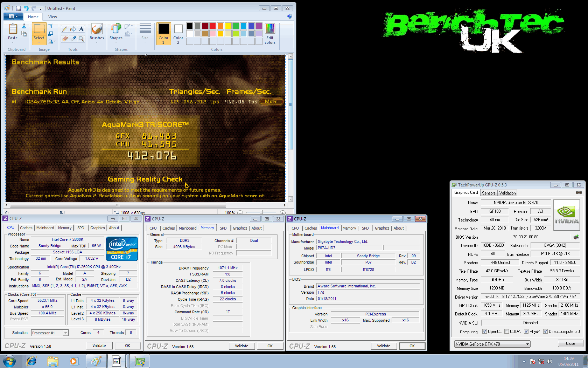Open the NVIDIA GeForce GTX 470 dropdown in GPU-Z
588x368 pixels.
point(492,344)
